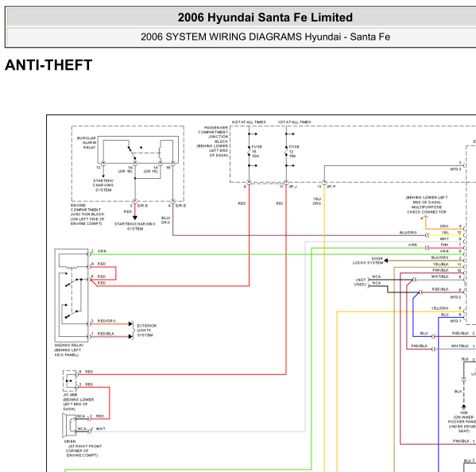
Task: Click the Exterior Lights System bracket label
Action: (147, 331)
